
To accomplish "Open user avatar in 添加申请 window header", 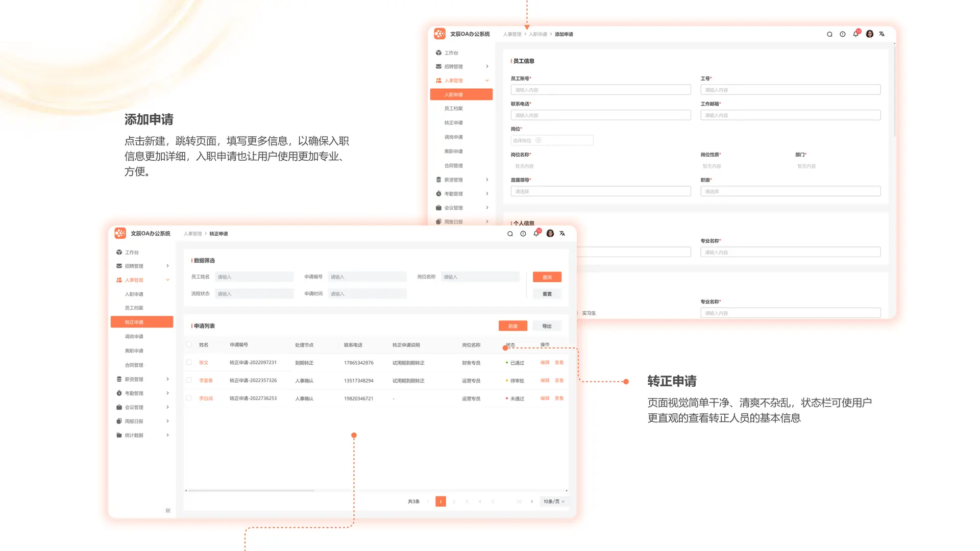I will coord(870,34).
